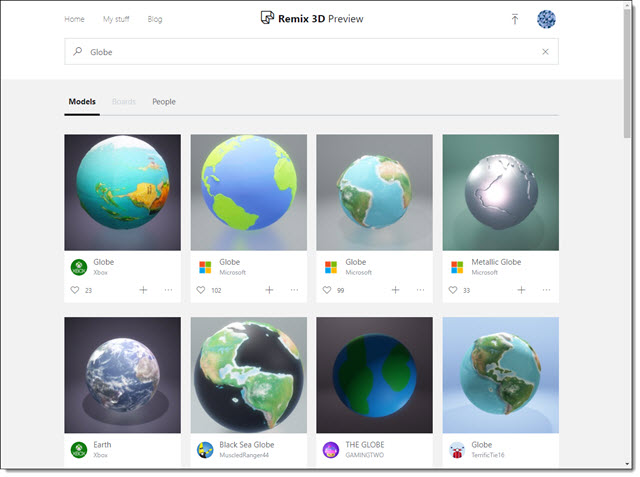The width and height of the screenshot is (640, 477).
Task: Click THE GLOBE title text
Action: pyautogui.click(x=364, y=445)
